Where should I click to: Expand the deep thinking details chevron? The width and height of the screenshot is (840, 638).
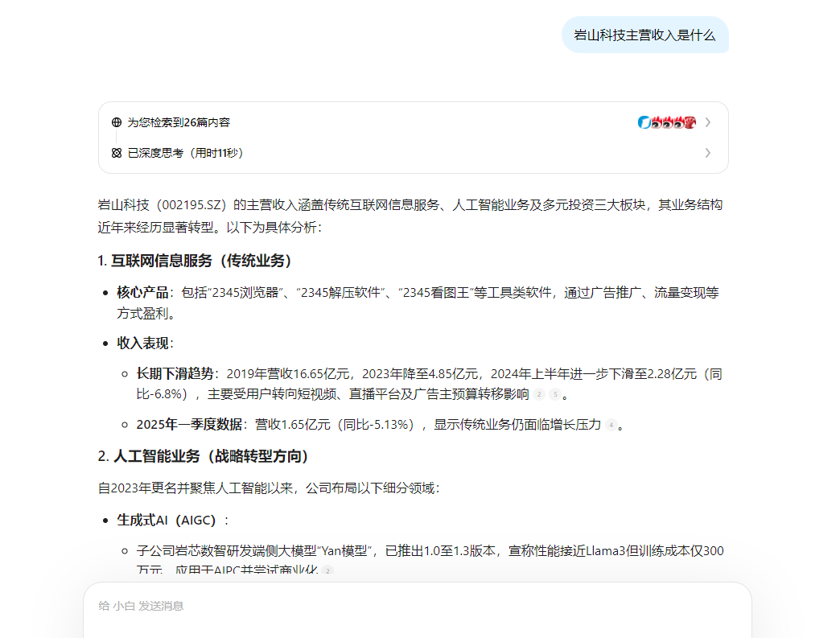point(708,153)
